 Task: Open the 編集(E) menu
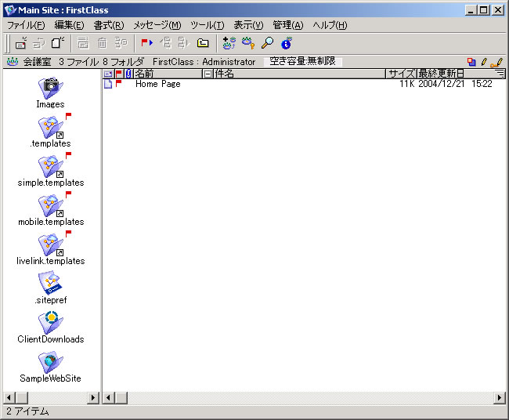pyautogui.click(x=69, y=25)
